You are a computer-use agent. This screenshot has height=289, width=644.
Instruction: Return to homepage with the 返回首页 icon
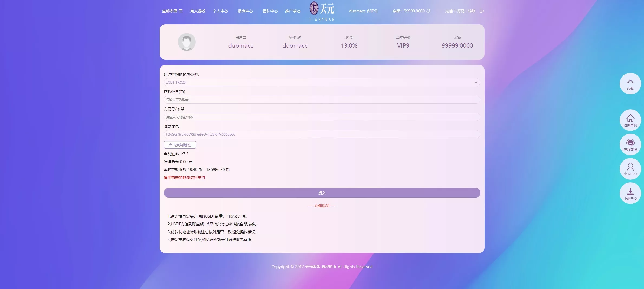click(x=630, y=120)
